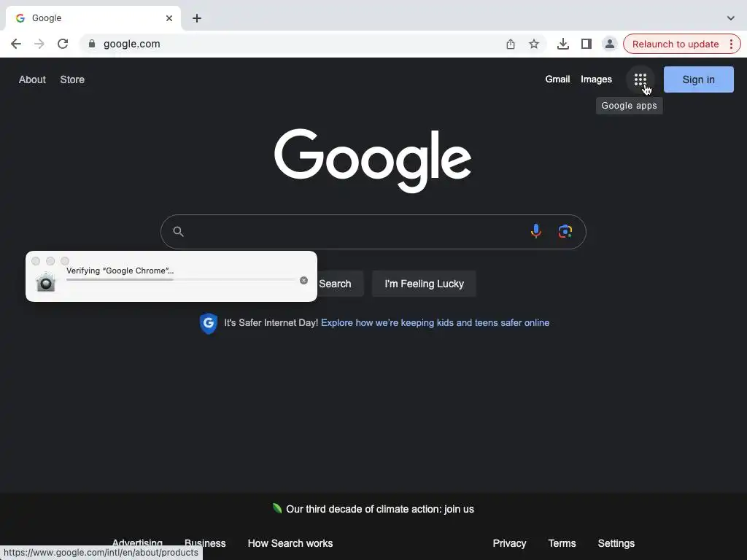Open Chrome downloads icon
Image resolution: width=747 pixels, height=560 pixels.
pos(562,44)
